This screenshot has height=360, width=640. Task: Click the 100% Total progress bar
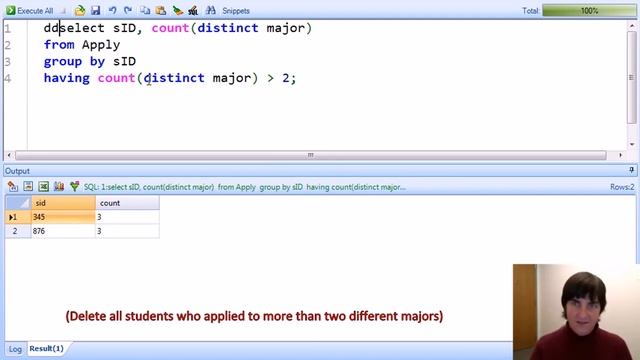pos(589,11)
